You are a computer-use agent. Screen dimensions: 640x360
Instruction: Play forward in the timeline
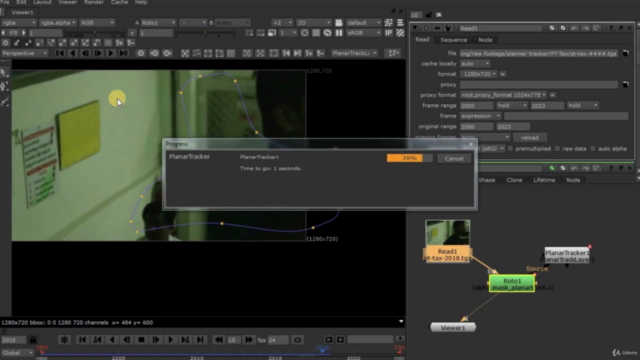click(x=171, y=340)
